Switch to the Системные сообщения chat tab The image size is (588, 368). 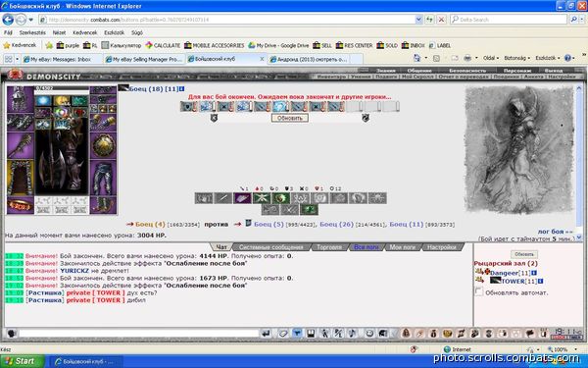[x=271, y=247]
